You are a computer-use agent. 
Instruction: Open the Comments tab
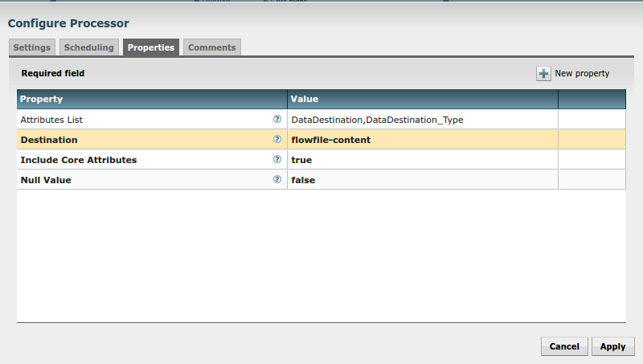point(212,47)
